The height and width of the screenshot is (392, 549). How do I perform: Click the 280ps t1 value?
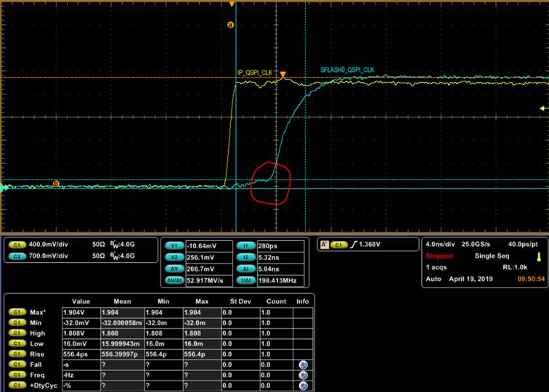267,246
